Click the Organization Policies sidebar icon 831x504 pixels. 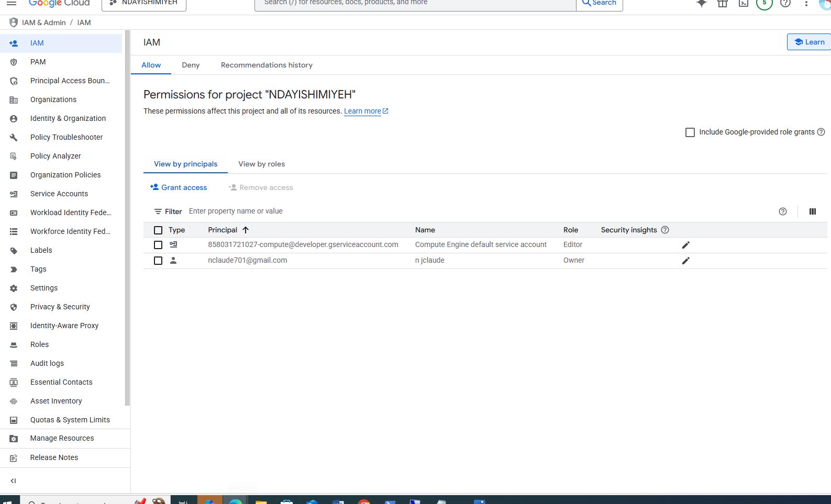[x=14, y=175]
